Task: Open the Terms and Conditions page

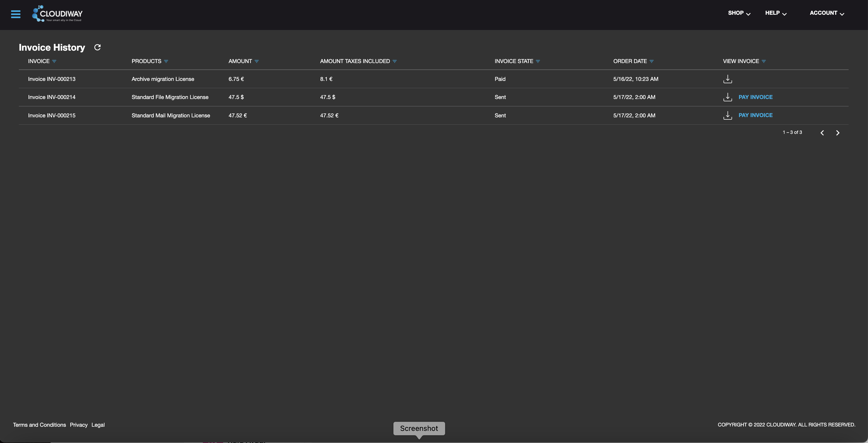Action: tap(39, 425)
